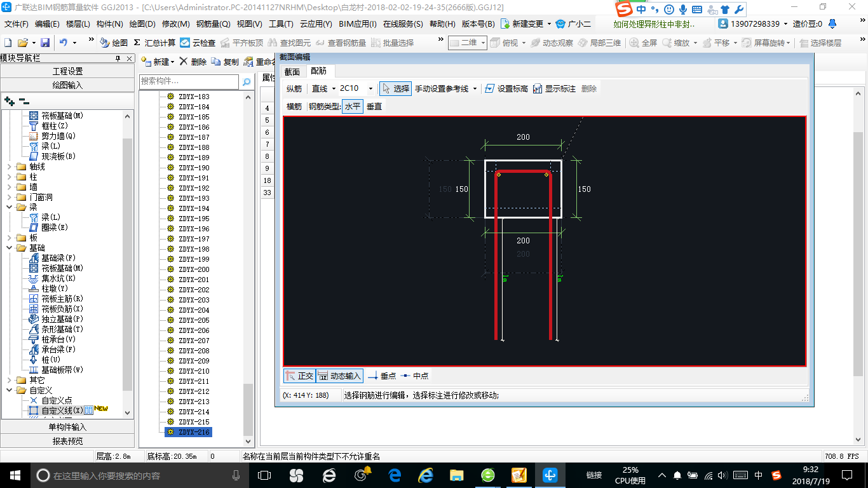Open the 文件(F) menu
This screenshot has height=488, width=868.
point(17,24)
